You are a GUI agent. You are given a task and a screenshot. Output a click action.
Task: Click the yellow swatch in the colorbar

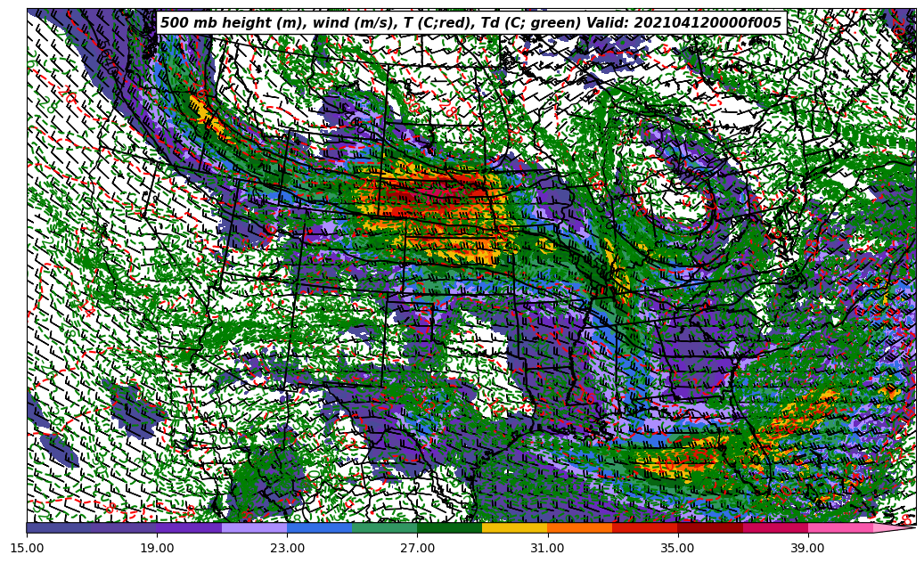coord(514,527)
